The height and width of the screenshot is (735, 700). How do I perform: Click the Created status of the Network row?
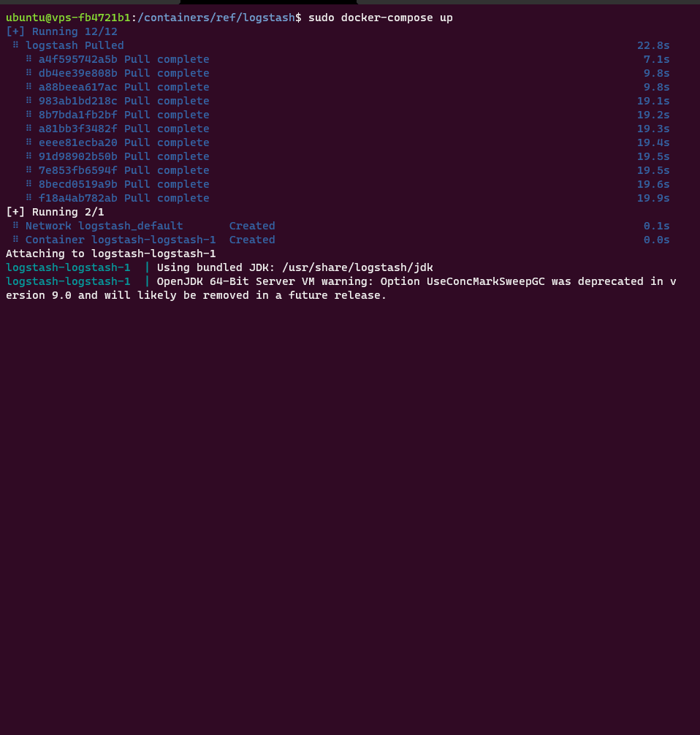pyautogui.click(x=252, y=226)
